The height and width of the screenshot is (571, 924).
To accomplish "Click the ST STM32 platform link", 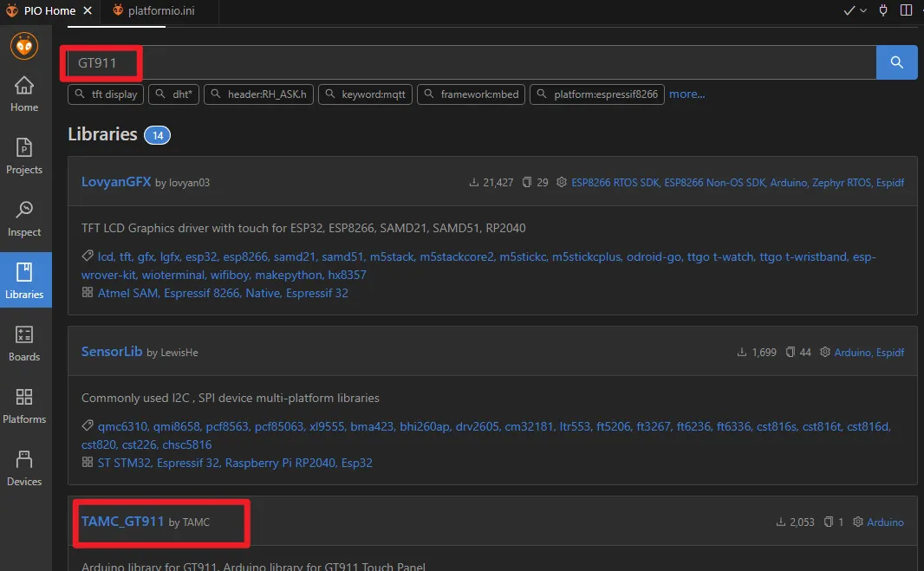I will 124,463.
